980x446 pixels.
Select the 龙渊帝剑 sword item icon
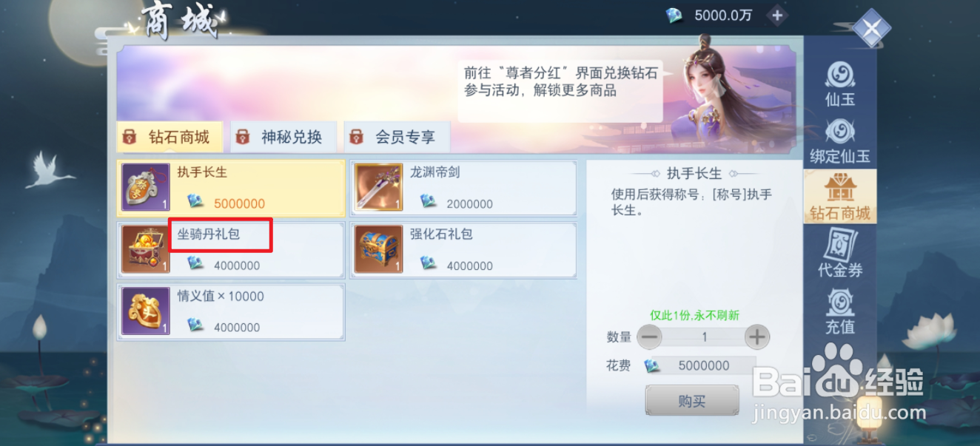click(378, 187)
